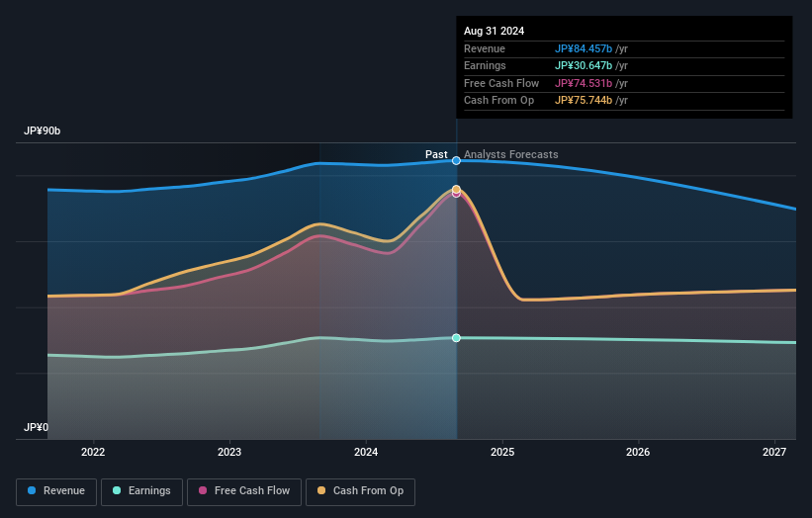Click the teal Earnings legend dot
Image resolution: width=812 pixels, height=518 pixels.
point(117,490)
